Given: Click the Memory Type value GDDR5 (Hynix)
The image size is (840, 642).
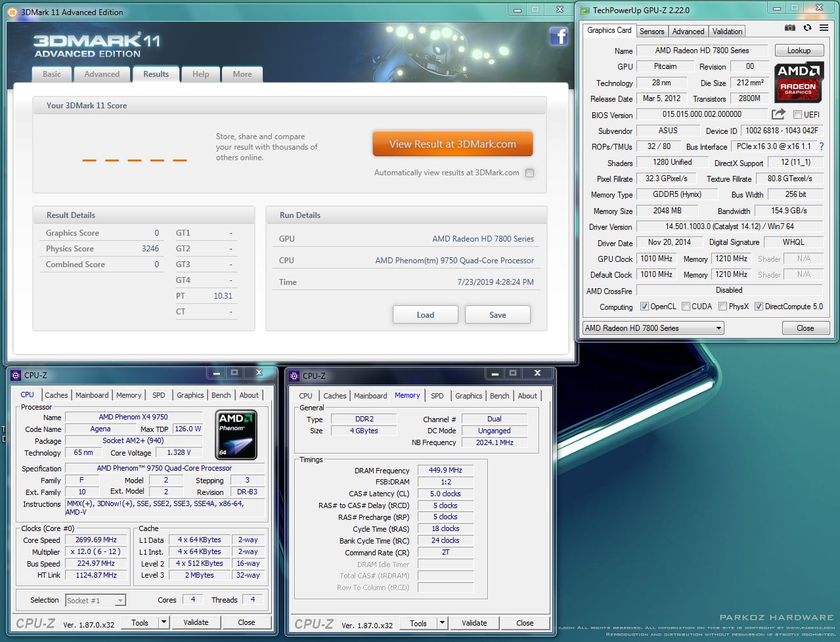Looking at the screenshot, I should pos(677,194).
